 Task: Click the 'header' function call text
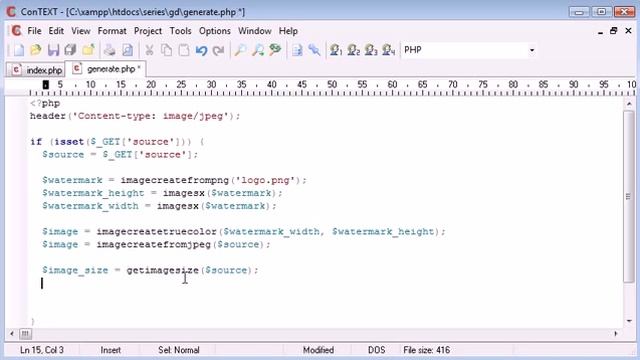48,116
